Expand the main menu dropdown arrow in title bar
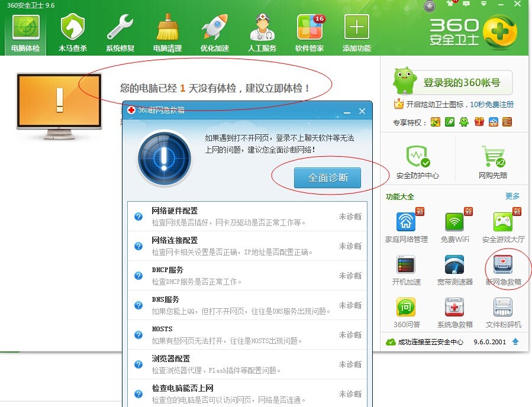This screenshot has width=532, height=407. tap(484, 4)
